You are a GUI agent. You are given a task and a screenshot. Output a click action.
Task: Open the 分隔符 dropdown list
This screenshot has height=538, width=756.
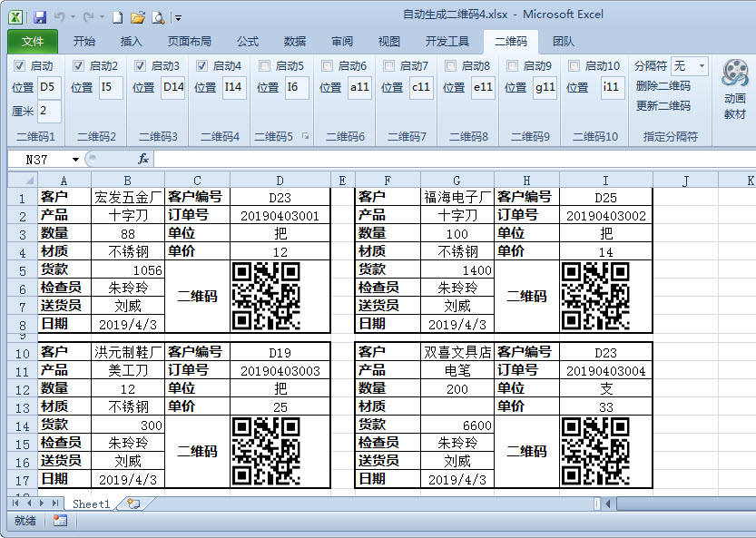702,66
